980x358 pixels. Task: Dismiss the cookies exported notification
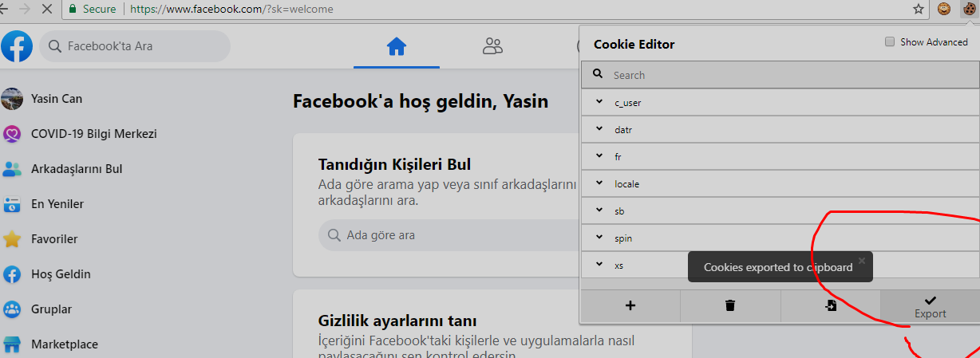click(862, 261)
